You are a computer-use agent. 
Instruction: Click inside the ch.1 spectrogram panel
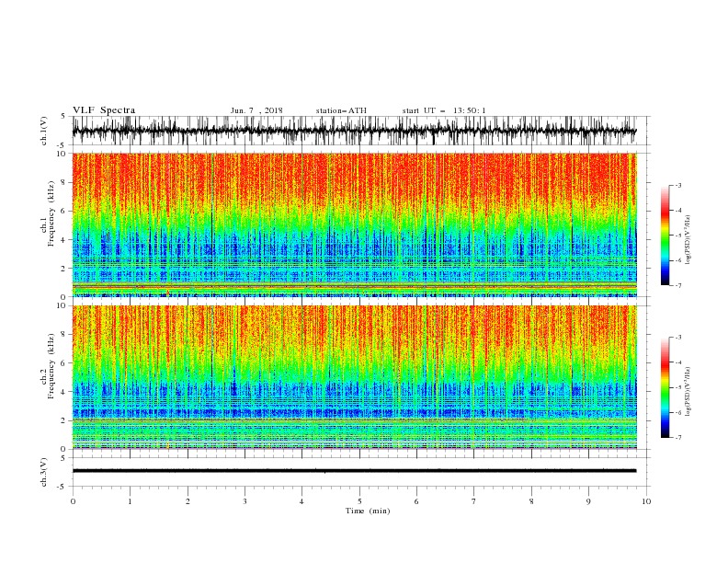[x=354, y=224]
